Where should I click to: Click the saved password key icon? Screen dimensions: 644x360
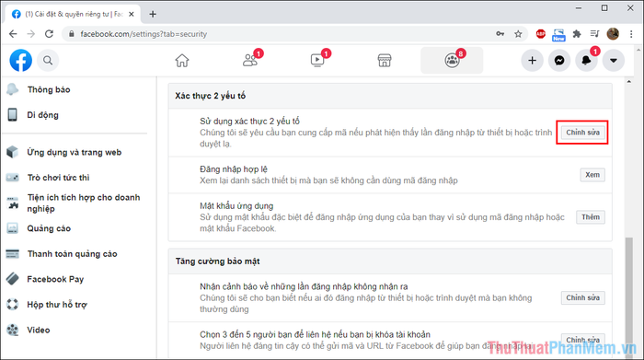point(500,34)
